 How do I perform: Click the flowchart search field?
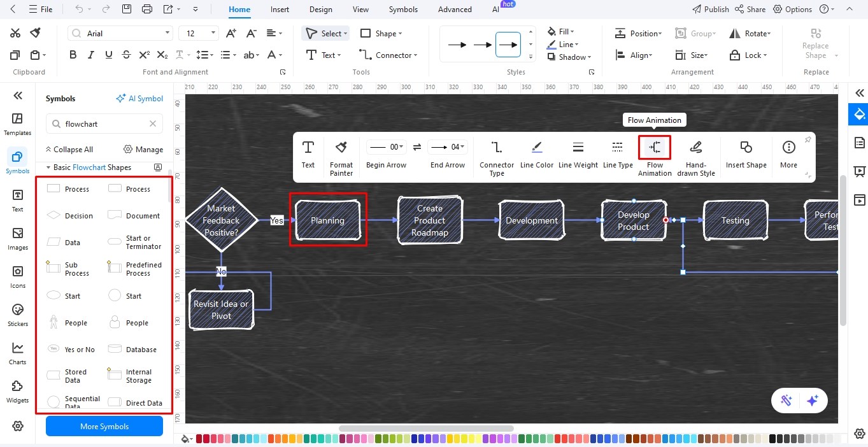(104, 124)
